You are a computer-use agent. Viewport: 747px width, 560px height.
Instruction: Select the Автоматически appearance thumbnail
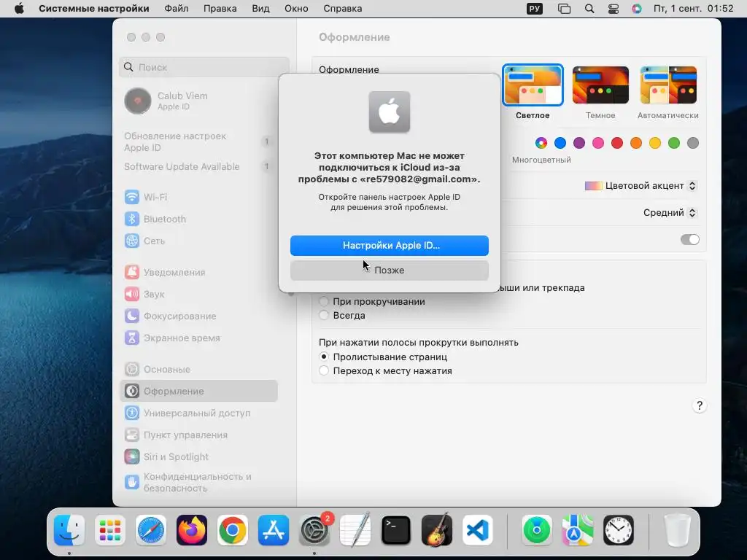pos(668,85)
